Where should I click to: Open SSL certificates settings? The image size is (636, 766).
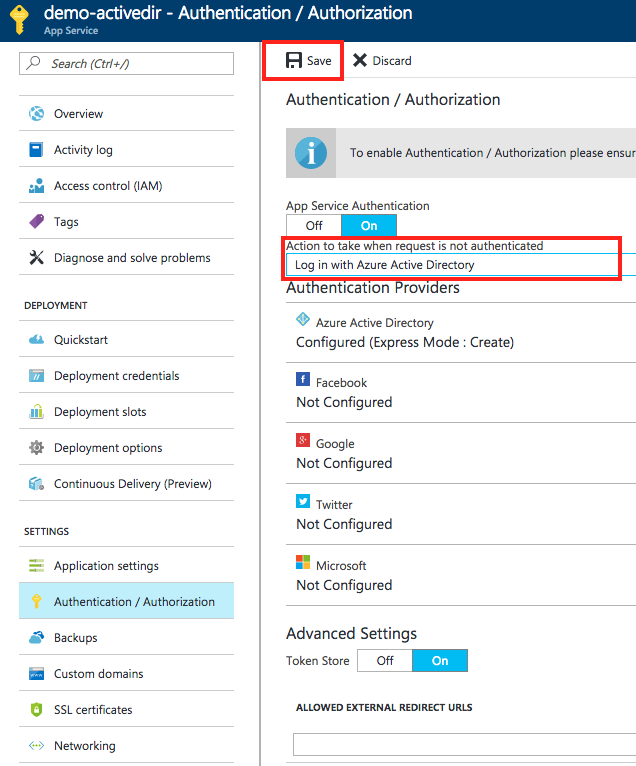point(127,709)
